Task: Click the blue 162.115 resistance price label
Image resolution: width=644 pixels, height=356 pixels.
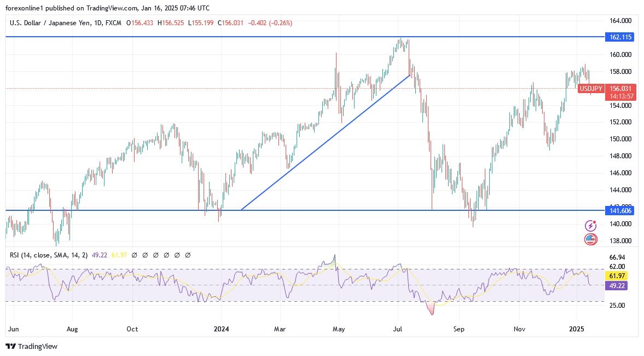Action: point(620,37)
